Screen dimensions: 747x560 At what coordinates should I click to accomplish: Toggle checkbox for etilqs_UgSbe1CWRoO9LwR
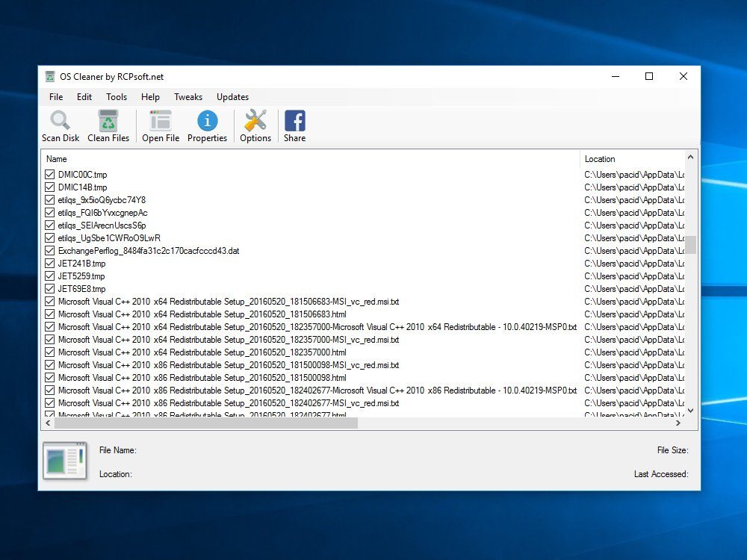[49, 238]
